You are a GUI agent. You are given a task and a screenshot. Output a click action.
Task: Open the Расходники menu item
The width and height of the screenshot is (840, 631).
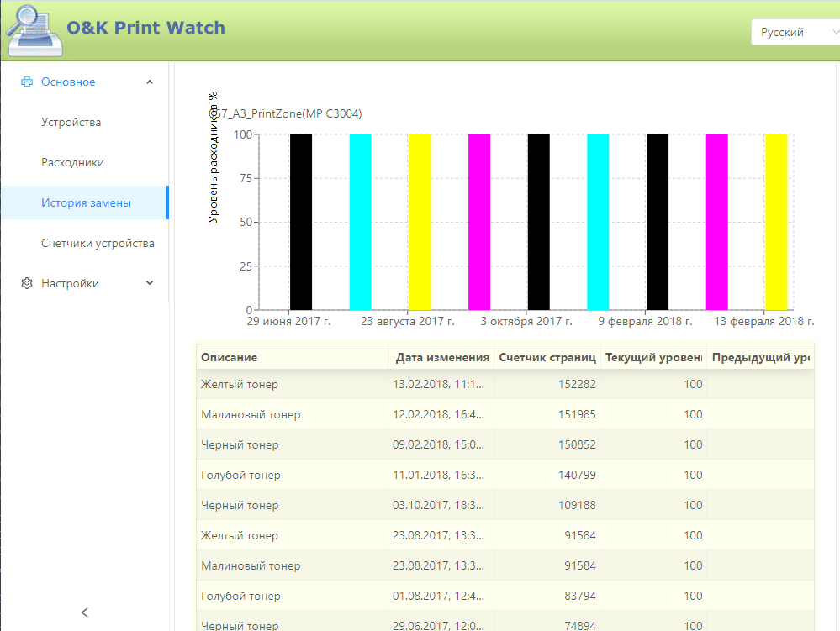point(73,163)
